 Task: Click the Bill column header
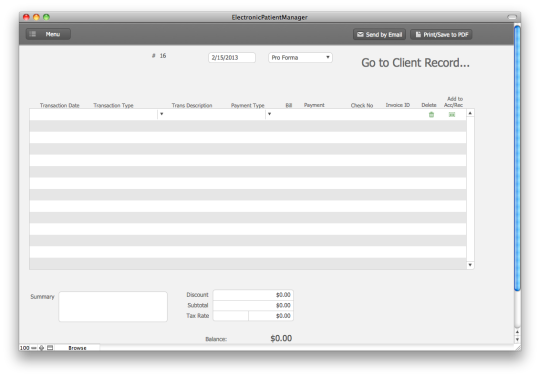pyautogui.click(x=289, y=105)
